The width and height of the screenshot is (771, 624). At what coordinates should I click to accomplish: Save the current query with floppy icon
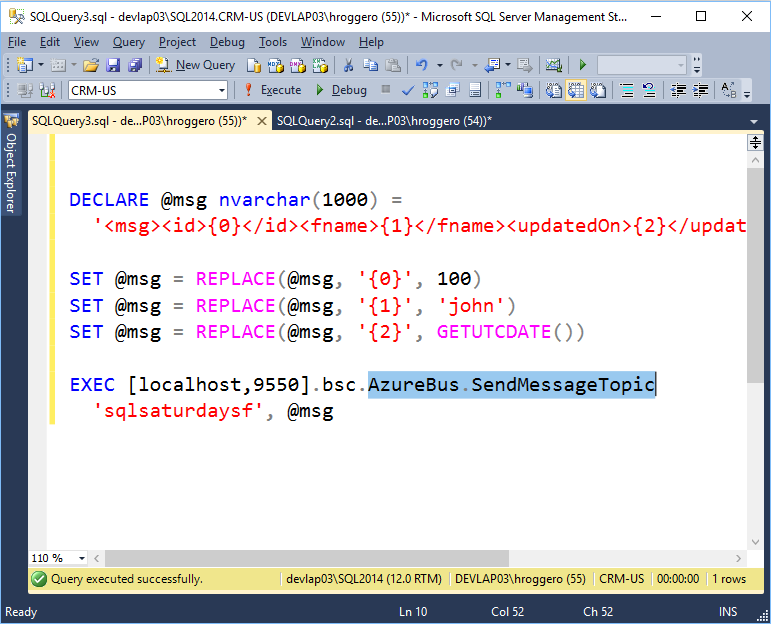coord(114,65)
